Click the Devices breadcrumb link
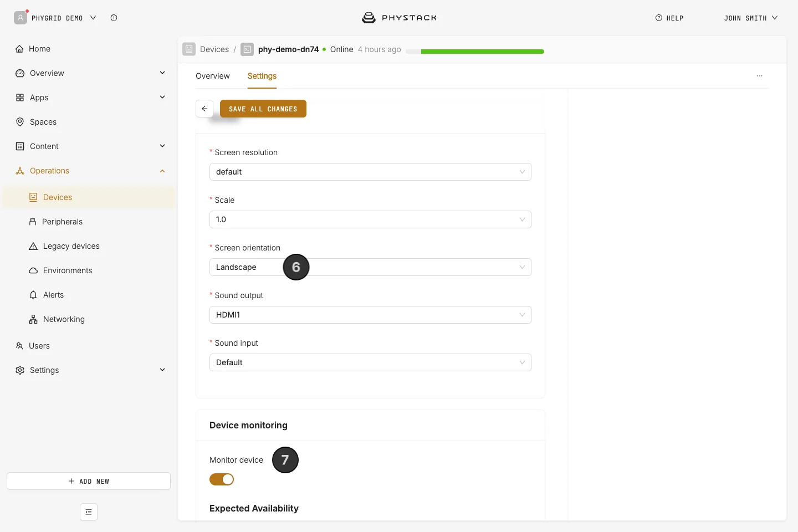Image resolution: width=798 pixels, height=532 pixels. [x=214, y=49]
